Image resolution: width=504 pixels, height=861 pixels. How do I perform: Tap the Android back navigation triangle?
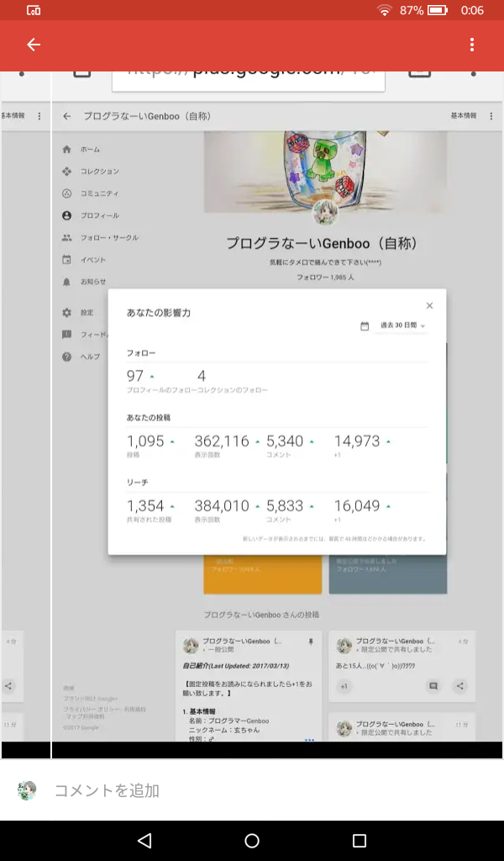pos(144,841)
